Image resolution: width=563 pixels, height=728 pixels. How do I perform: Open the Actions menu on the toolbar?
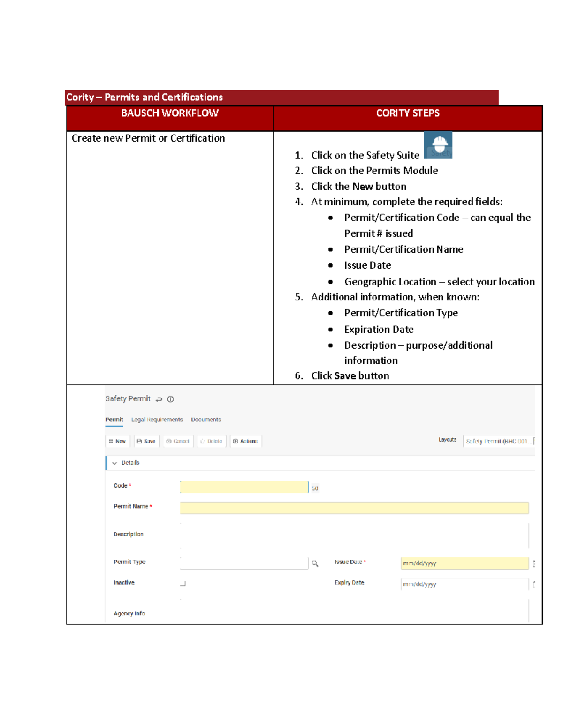[245, 441]
